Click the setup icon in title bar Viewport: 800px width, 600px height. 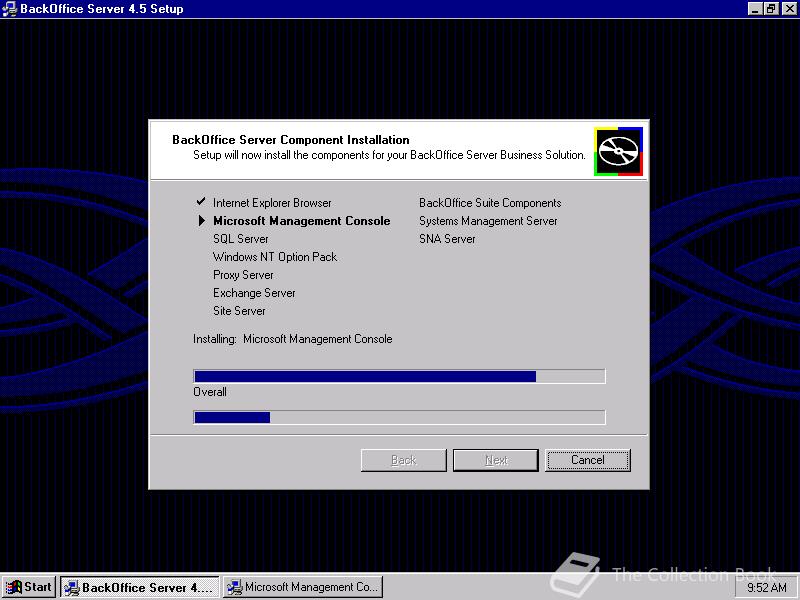coord(9,9)
